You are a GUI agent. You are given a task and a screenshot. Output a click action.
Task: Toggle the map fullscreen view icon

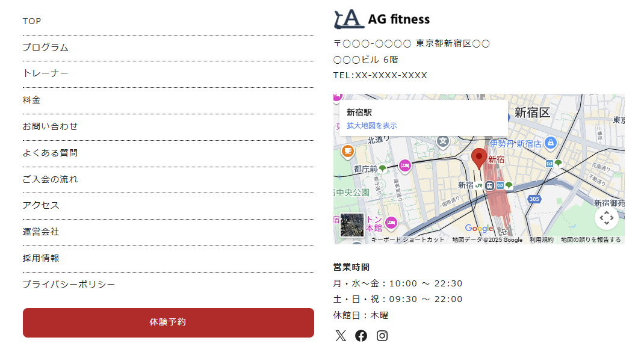[607, 218]
